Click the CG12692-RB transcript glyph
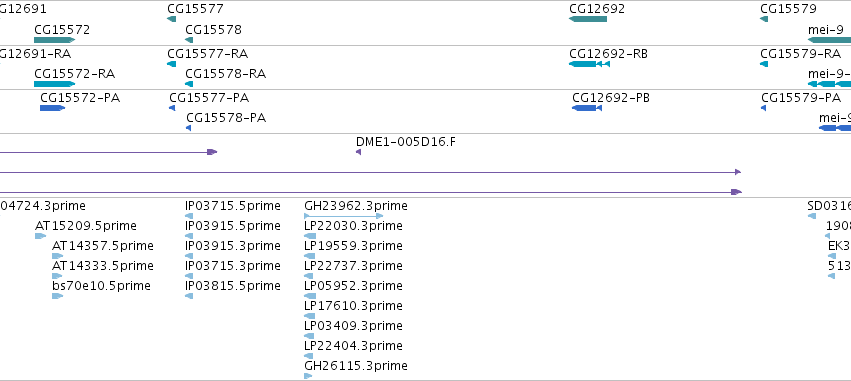Screen dimensions: 851x381 click(x=589, y=64)
